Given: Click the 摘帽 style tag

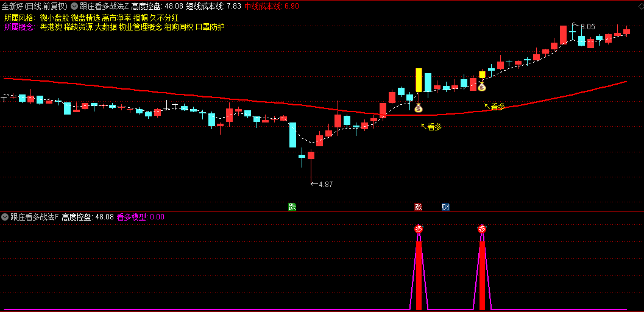Looking at the screenshot, I should point(141,18).
